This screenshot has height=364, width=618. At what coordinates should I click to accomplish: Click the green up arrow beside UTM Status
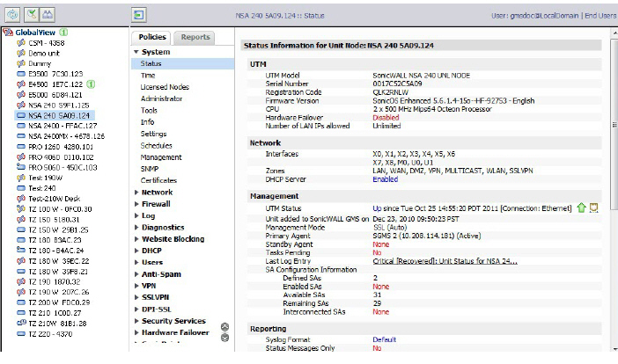tap(581, 207)
